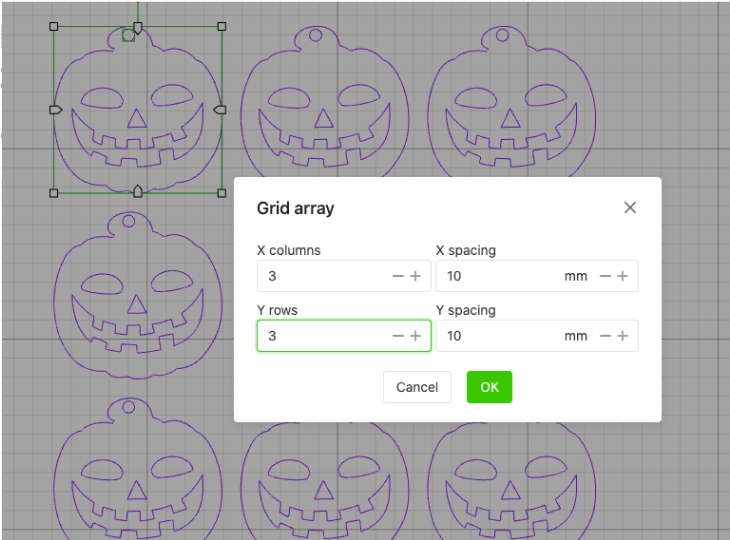Decrease X spacing with minus icon
This screenshot has width=730, height=540.
click(x=604, y=276)
